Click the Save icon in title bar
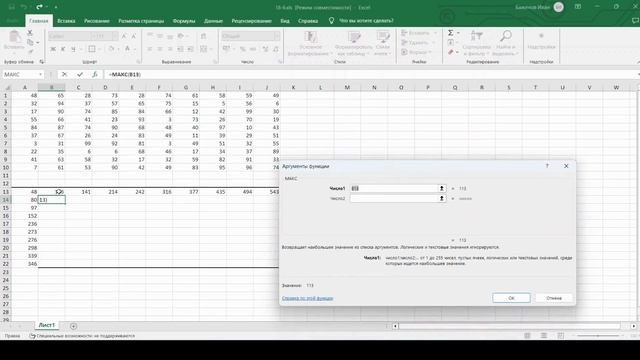640x360 pixels. [11, 7]
